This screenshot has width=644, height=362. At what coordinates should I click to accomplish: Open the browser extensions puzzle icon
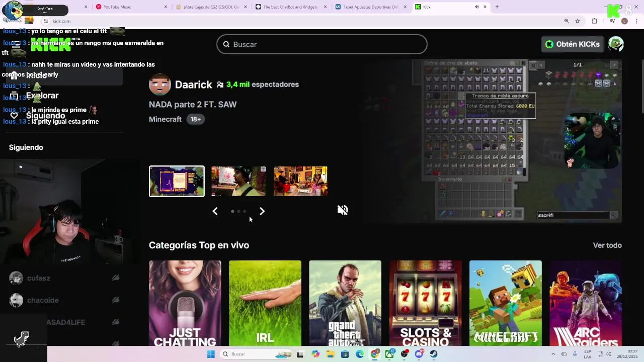595,21
